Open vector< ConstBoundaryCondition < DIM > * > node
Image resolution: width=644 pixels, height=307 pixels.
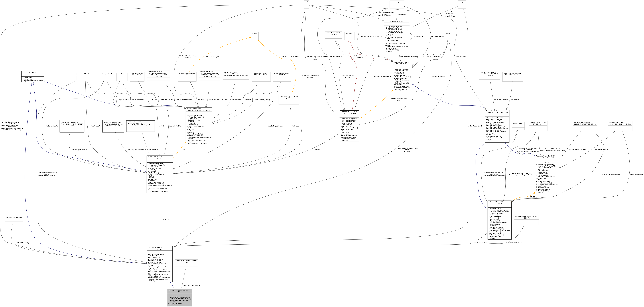186,264
